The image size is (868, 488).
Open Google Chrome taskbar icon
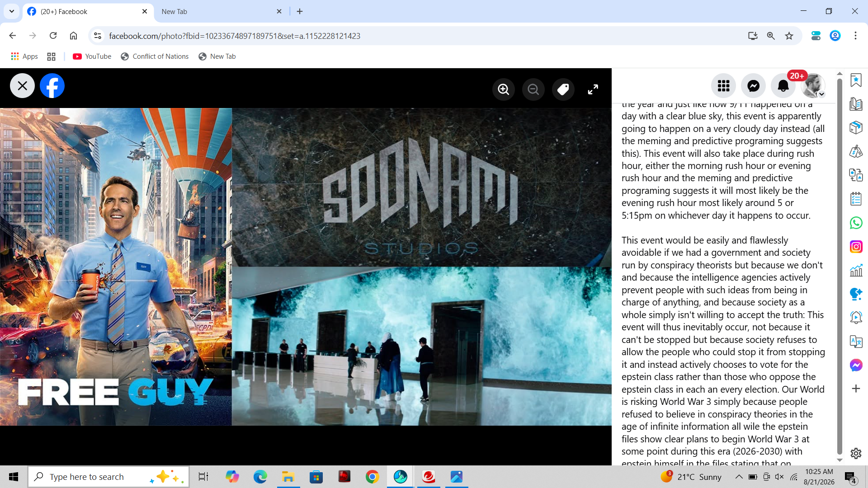(x=372, y=477)
